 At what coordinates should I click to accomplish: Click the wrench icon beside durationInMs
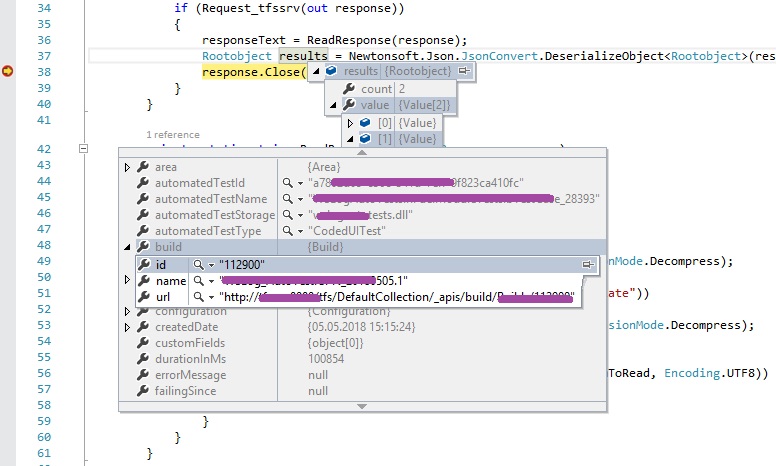click(143, 359)
